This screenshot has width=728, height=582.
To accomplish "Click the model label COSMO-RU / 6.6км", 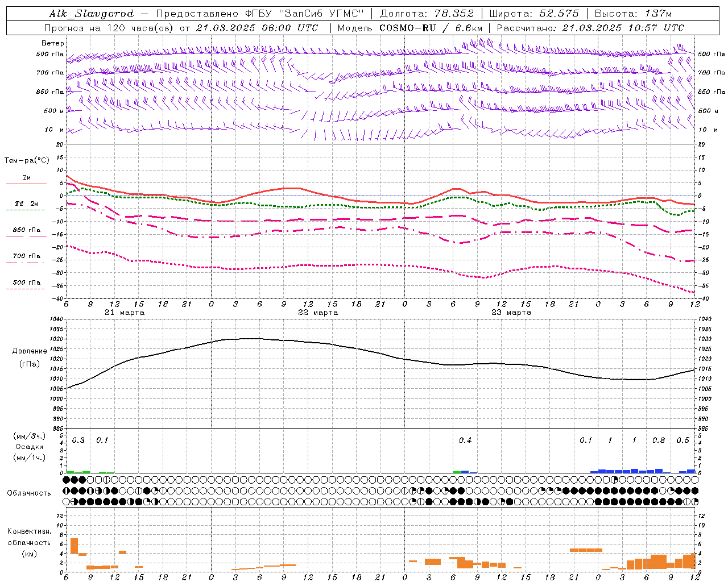I will point(431,28).
